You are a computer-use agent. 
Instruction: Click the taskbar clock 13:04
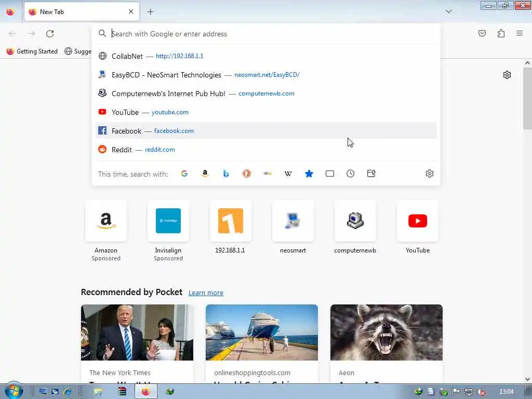coord(506,392)
